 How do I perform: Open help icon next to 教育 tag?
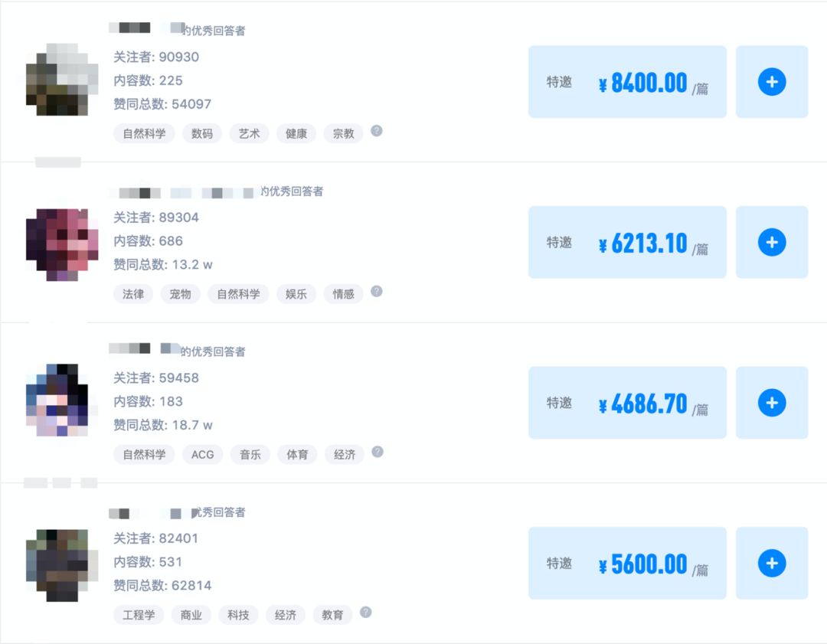point(366,613)
